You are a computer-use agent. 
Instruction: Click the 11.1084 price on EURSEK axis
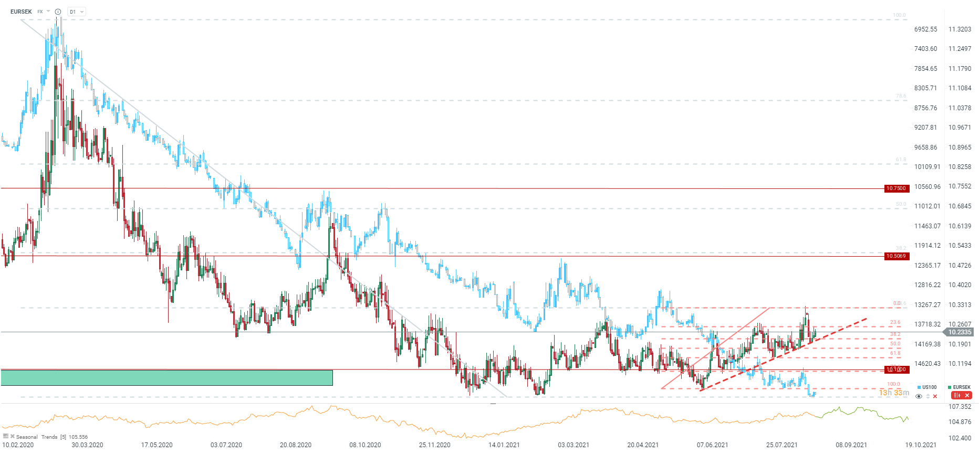click(960, 88)
